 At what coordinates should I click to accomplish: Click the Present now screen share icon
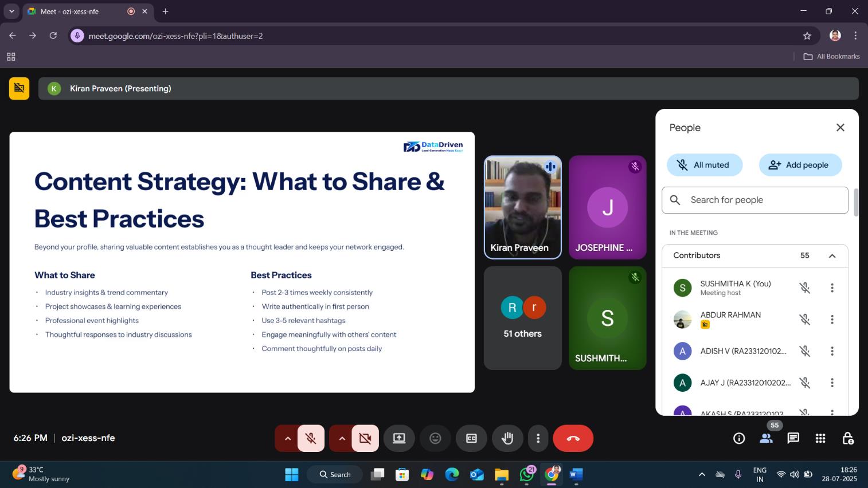click(x=399, y=438)
